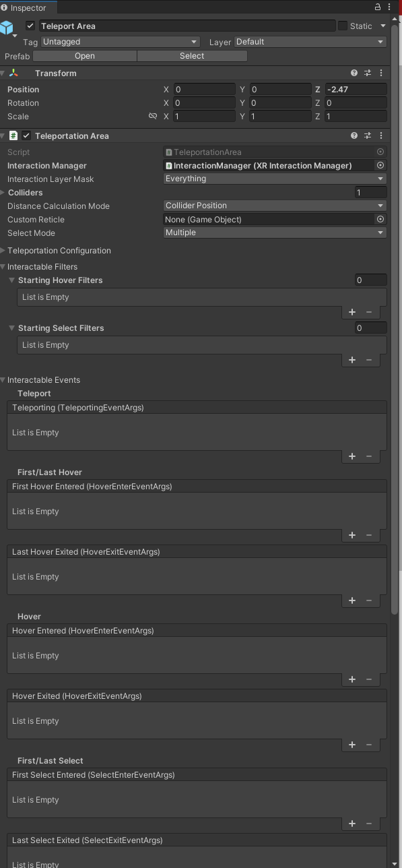Open the Tag dropdown set to Untagged
402x868 pixels.
click(119, 42)
